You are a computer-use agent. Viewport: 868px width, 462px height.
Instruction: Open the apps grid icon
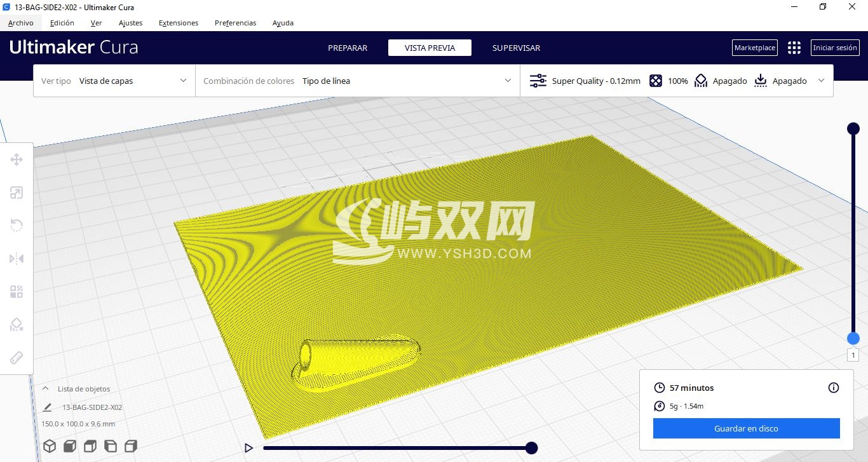tap(794, 48)
